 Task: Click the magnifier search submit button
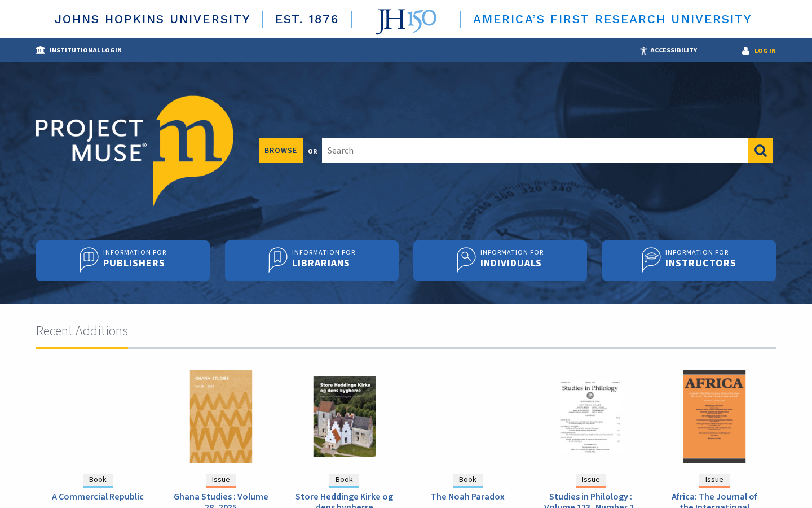pyautogui.click(x=761, y=151)
